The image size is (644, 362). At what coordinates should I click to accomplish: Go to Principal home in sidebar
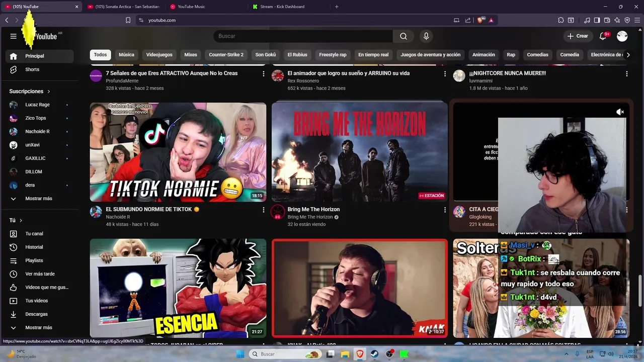tap(39, 56)
